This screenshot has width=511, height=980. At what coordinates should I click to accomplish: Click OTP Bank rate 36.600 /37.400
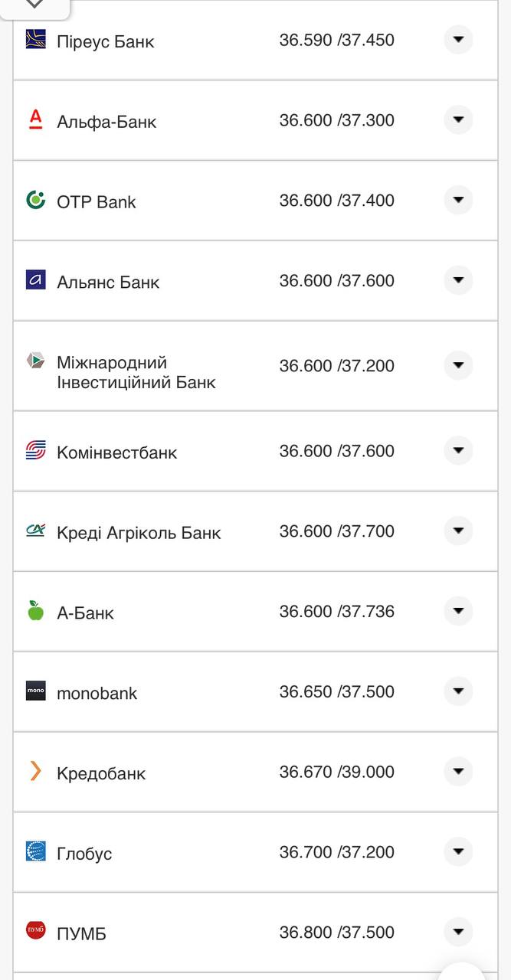pos(336,201)
